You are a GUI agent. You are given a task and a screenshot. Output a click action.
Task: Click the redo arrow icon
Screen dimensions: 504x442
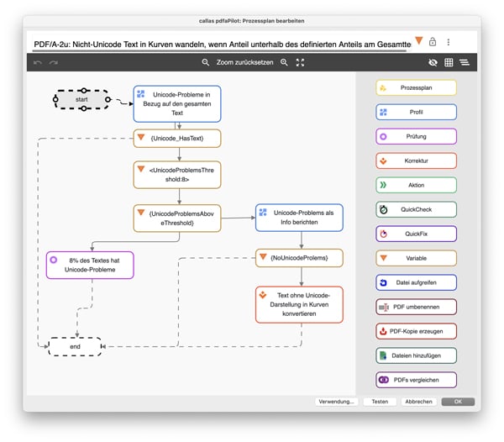pyautogui.click(x=54, y=62)
